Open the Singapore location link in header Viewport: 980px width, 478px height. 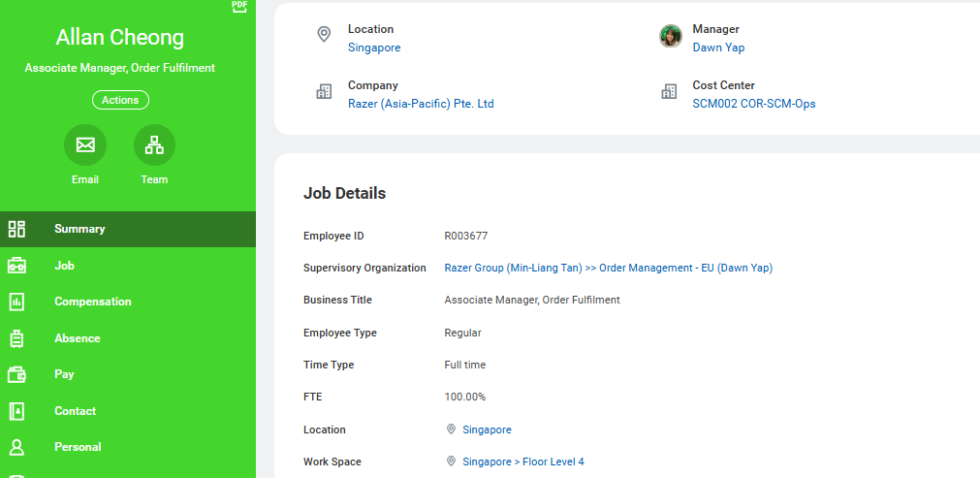pos(374,48)
